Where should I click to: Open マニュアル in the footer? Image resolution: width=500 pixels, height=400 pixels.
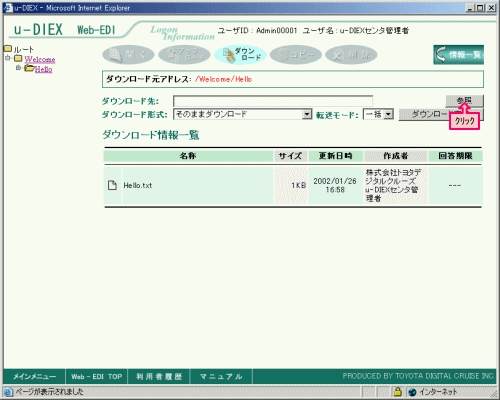221,377
